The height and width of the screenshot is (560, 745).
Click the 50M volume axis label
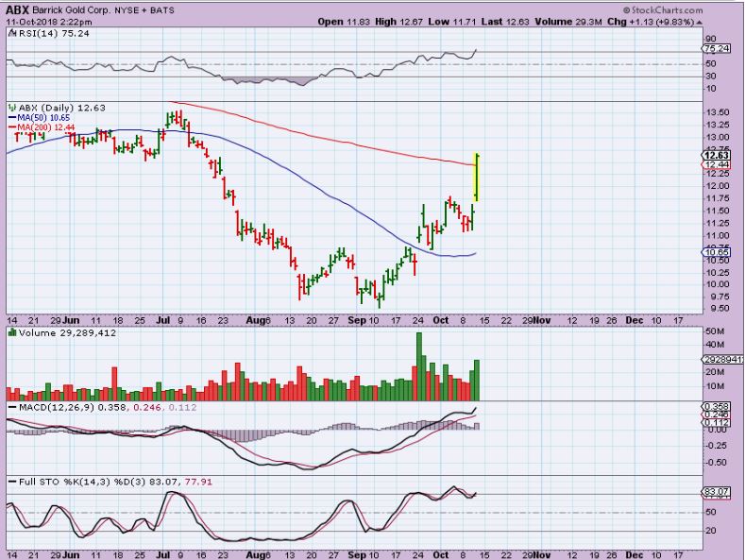pyautogui.click(x=715, y=331)
